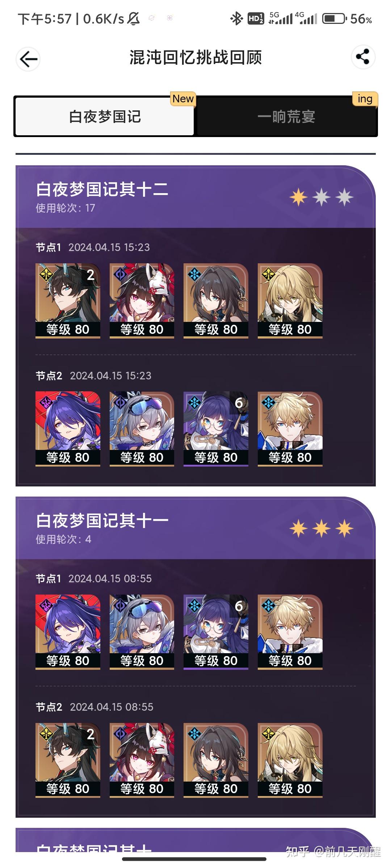Tap the battery icon in status bar
Image resolution: width=391 pixels, height=868 pixels.
335,18
